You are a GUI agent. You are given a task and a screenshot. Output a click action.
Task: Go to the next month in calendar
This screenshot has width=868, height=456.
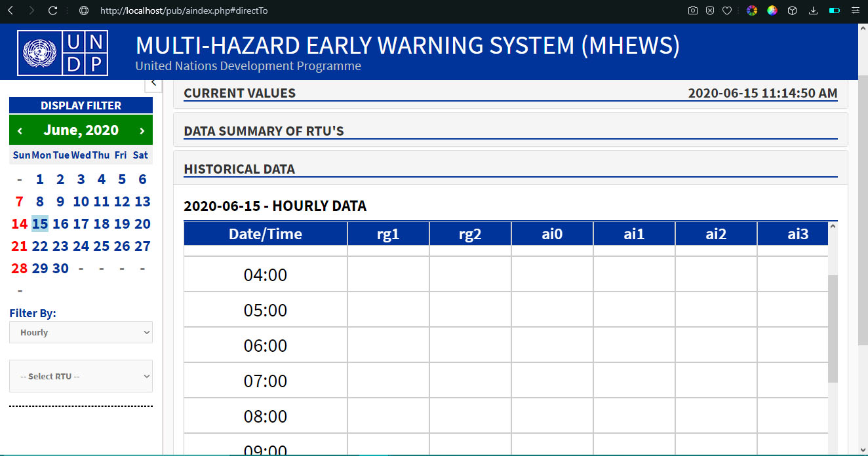pos(142,130)
